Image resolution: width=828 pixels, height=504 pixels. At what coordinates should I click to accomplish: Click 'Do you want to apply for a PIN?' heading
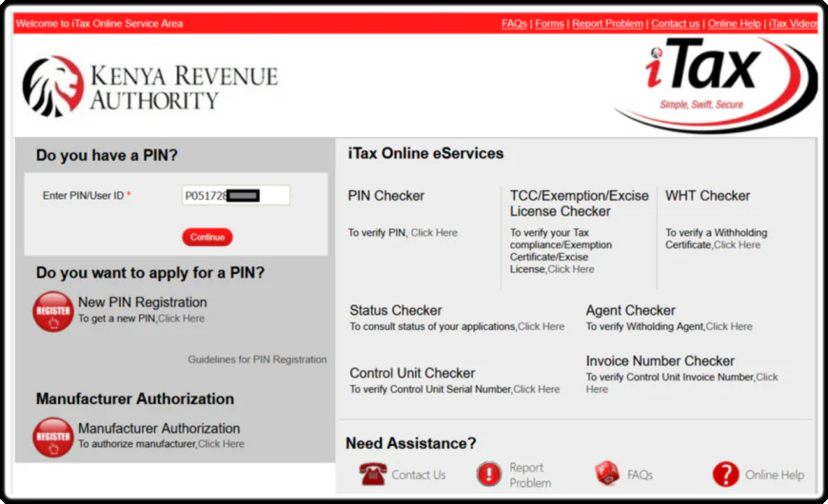pyautogui.click(x=150, y=273)
